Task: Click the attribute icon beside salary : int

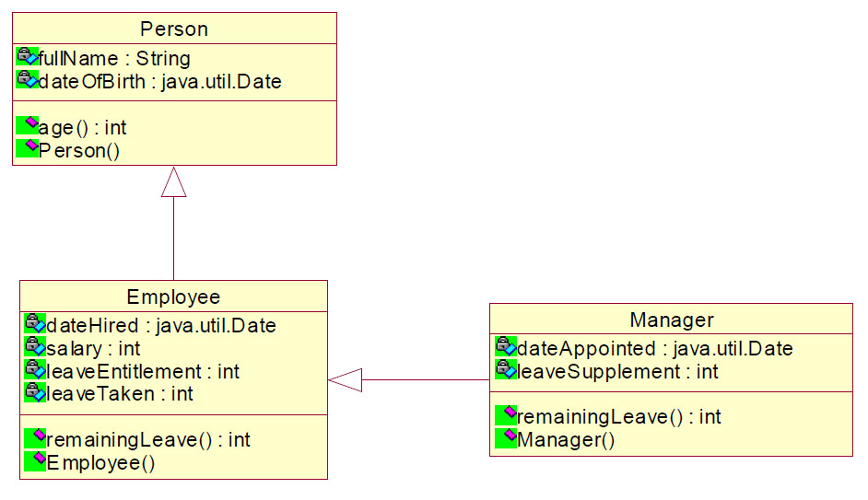Action: click(35, 347)
